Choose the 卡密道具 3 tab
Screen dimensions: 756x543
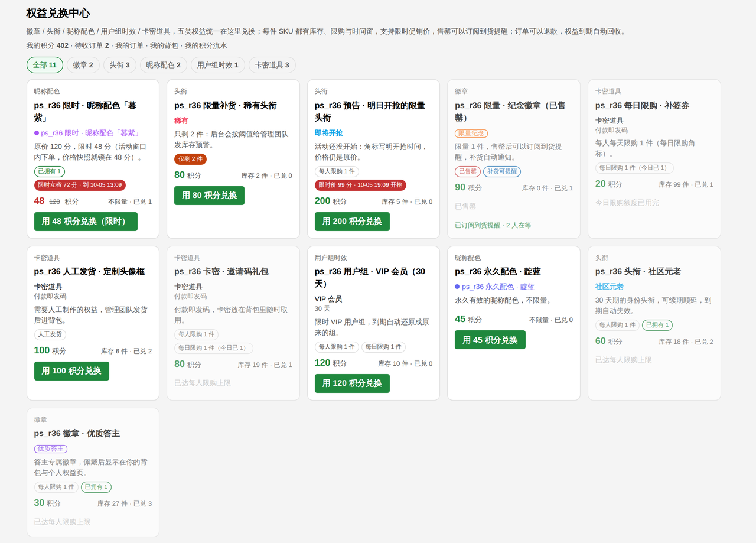tap(272, 65)
